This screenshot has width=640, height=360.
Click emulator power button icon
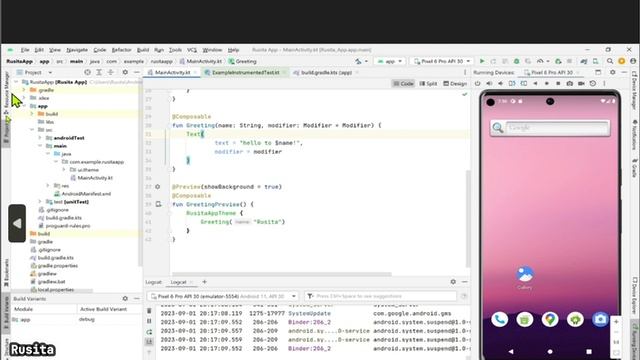point(478,83)
